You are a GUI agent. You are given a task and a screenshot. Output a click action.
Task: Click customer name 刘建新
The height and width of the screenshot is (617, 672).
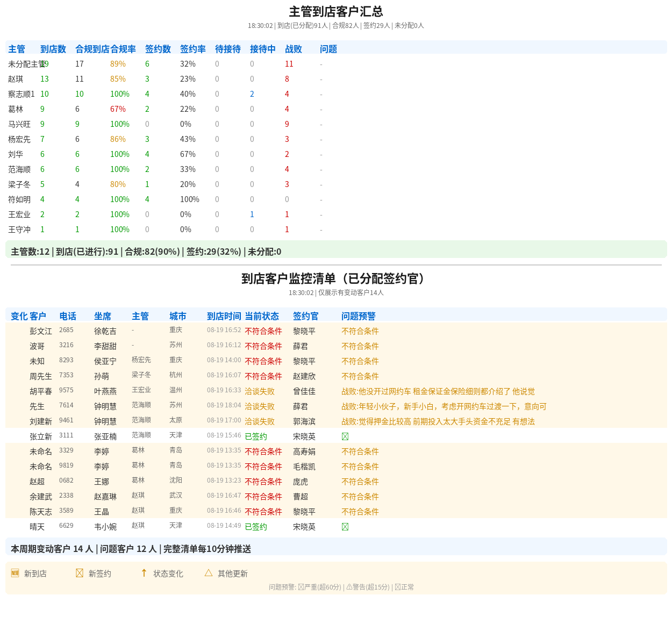(x=41, y=421)
